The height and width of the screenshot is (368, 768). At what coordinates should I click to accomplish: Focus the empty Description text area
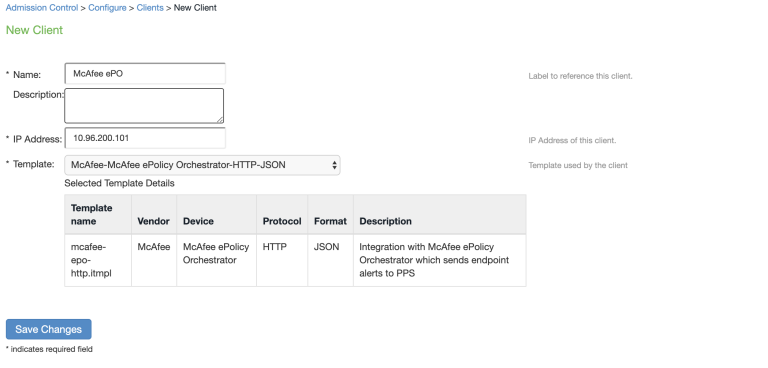coord(144,106)
